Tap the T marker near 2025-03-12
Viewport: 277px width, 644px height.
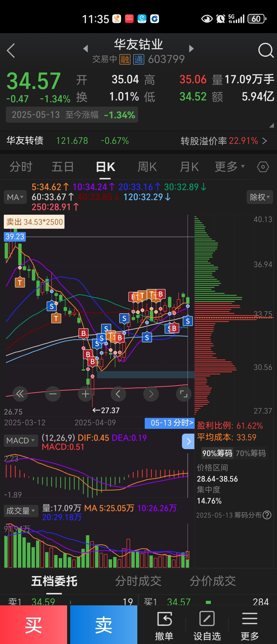click(x=20, y=282)
